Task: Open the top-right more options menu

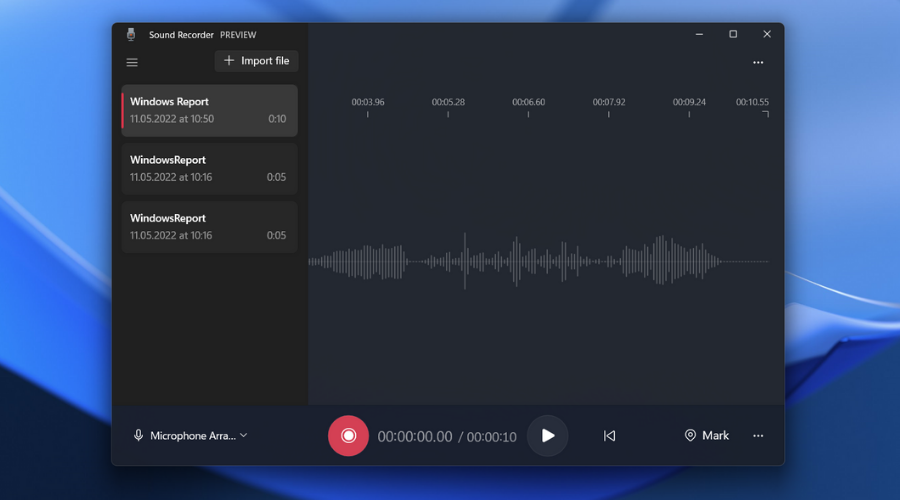Action: click(758, 62)
